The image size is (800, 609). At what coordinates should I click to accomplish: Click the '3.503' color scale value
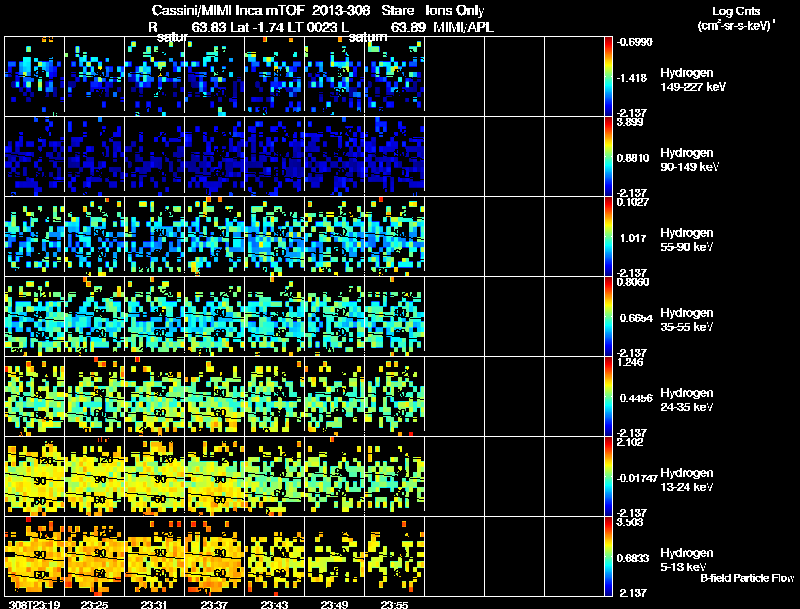point(630,522)
